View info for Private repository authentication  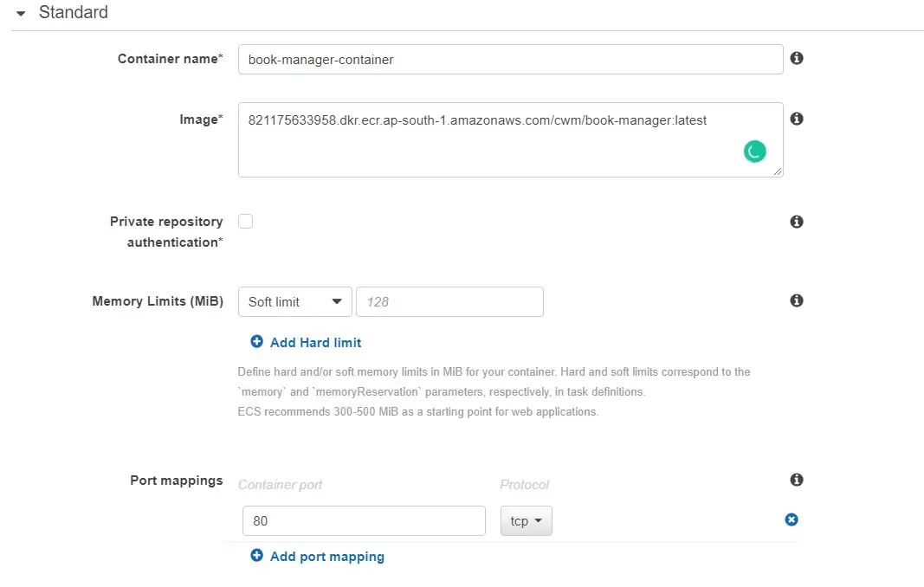tap(797, 222)
